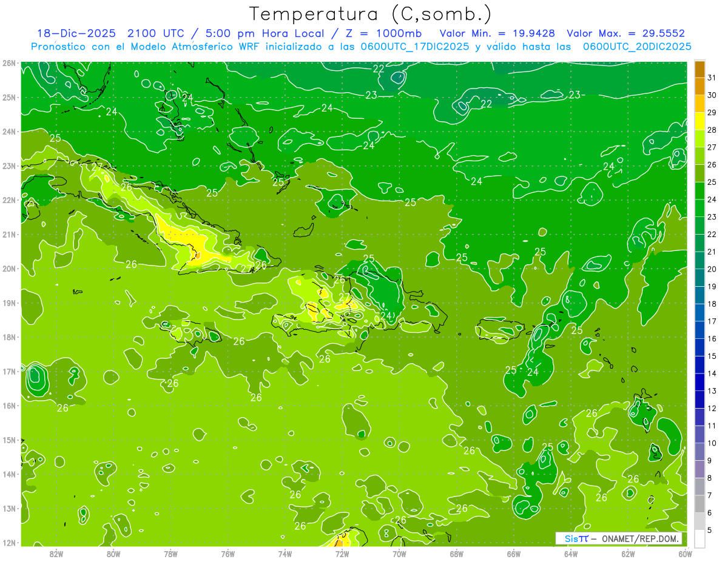
Task: Click the 13N latitude axis label
Action: point(9,509)
